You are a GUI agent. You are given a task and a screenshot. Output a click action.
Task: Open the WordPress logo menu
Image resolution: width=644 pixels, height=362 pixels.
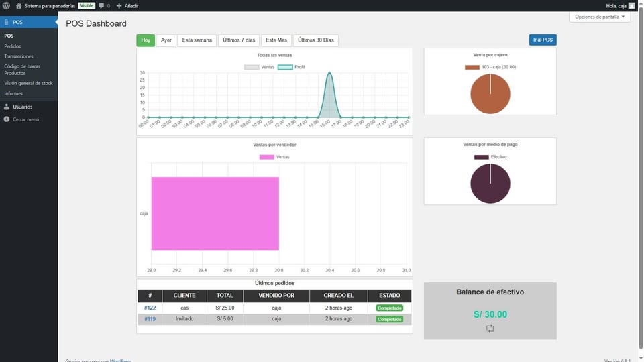tap(6, 6)
